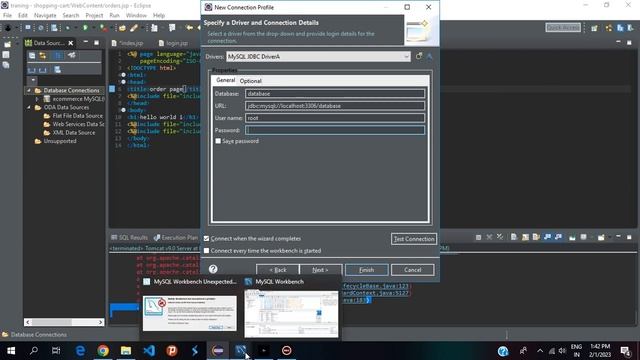
Task: Open PowerPoint from the taskbar
Action: click(x=172, y=350)
